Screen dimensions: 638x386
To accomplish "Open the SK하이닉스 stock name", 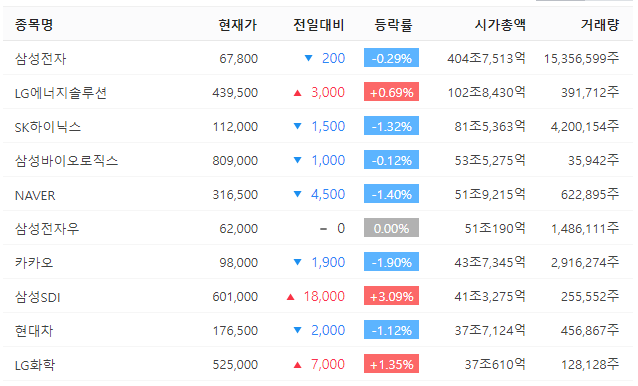I will 48,127.
